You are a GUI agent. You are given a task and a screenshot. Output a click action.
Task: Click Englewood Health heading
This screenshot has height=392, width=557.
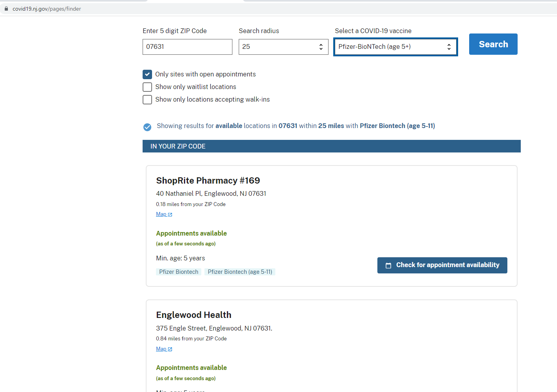(194, 315)
